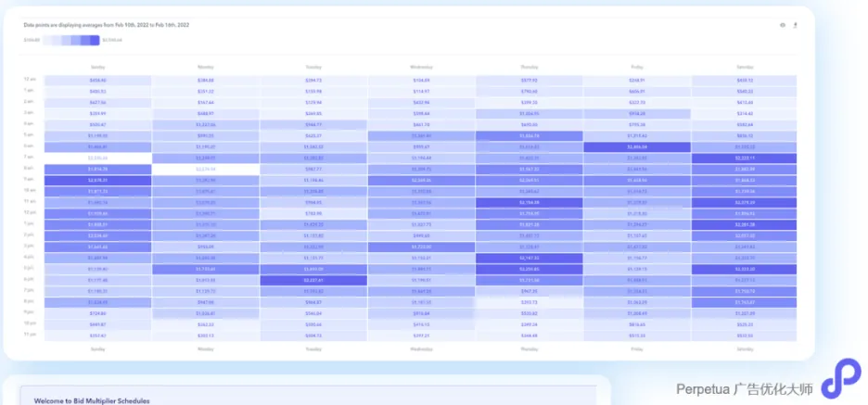Select the Saturday 7 am heatmap cell
868x405 pixels.
(x=745, y=158)
